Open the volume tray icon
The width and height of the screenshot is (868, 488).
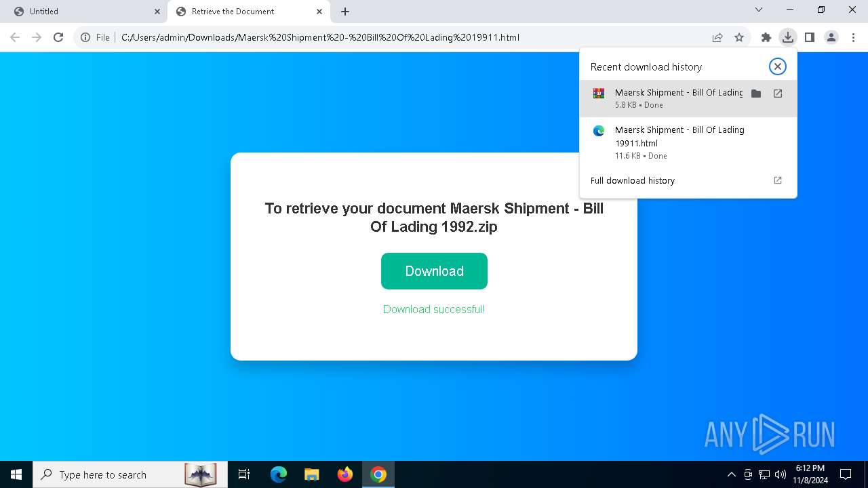(x=781, y=474)
